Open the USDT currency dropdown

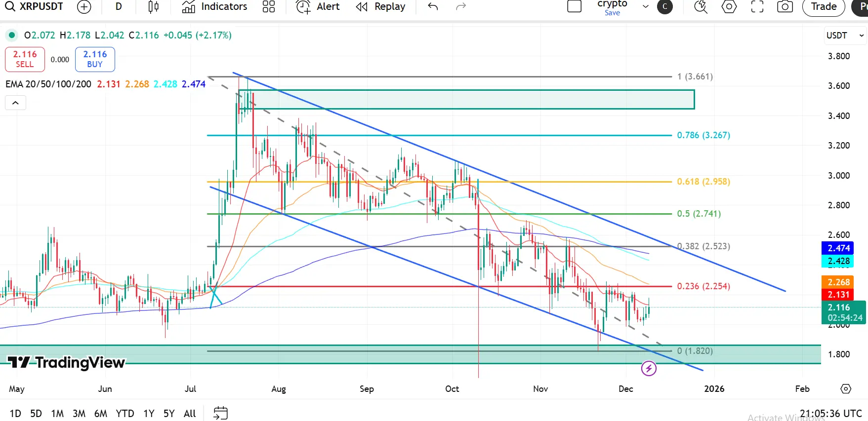pyautogui.click(x=845, y=36)
